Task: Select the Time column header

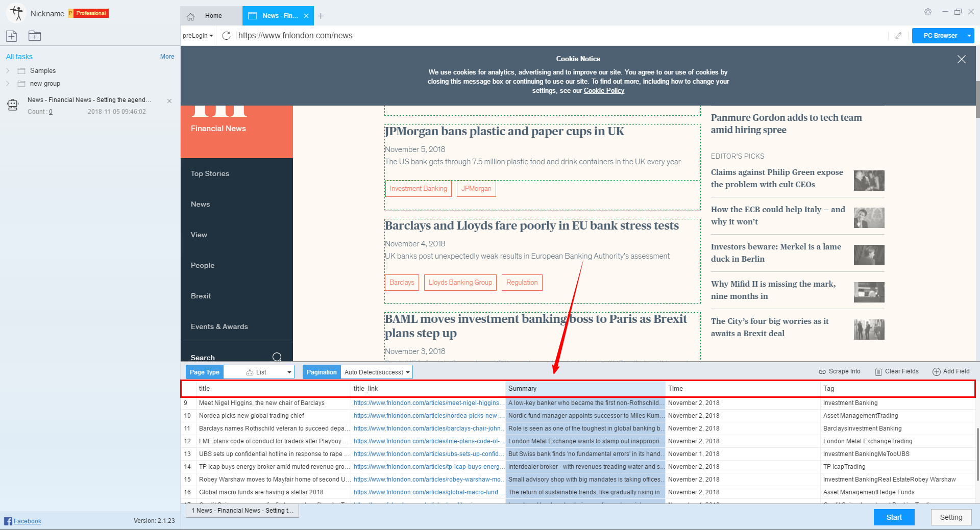Action: click(743, 389)
